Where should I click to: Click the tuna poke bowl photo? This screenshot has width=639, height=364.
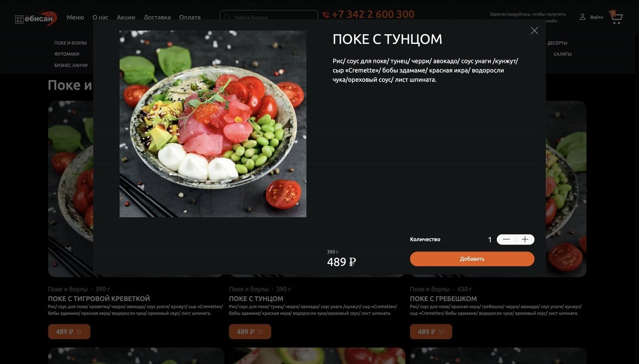tap(213, 124)
